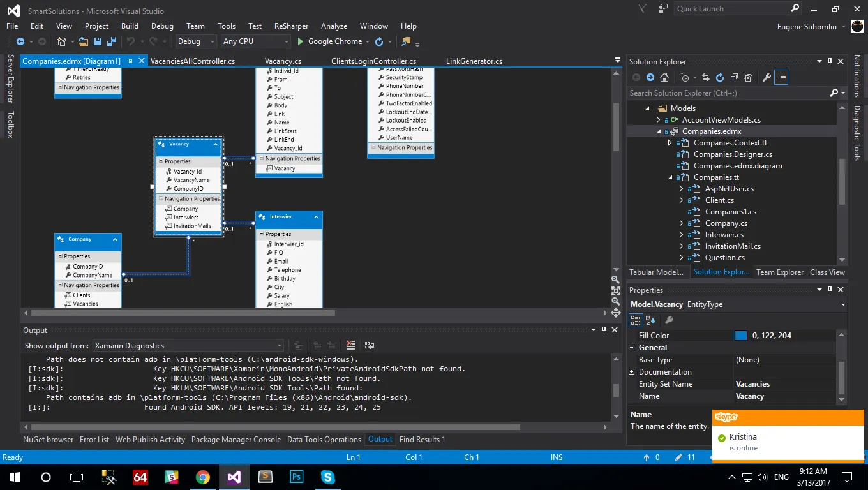Toggle word wrap in Output window

pyautogui.click(x=370, y=345)
